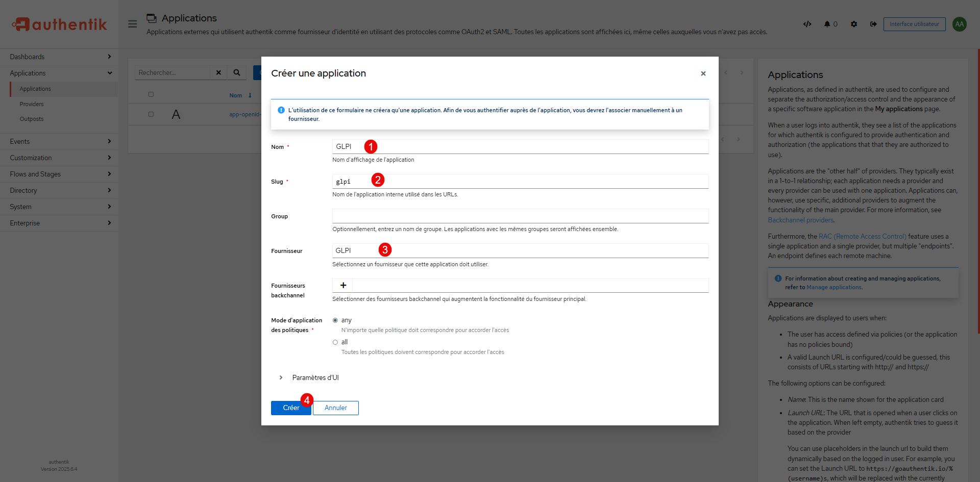This screenshot has height=482, width=980.
Task: Select the "any" policy mode radio
Action: [x=335, y=320]
